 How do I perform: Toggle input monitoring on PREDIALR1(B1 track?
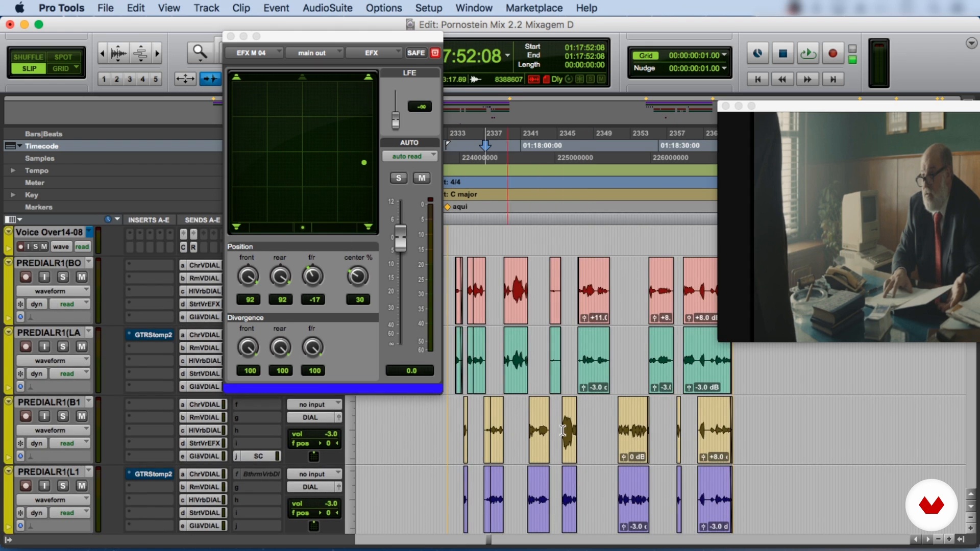(44, 416)
